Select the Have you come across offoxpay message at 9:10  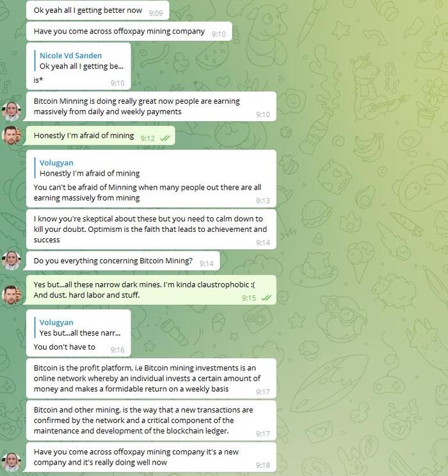(x=129, y=31)
